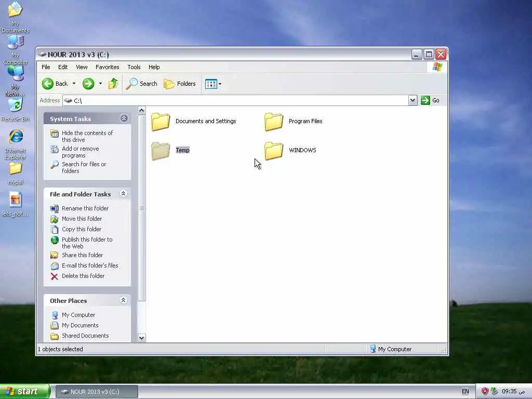Open the Tools menu
532x399 pixels.
pyautogui.click(x=134, y=67)
